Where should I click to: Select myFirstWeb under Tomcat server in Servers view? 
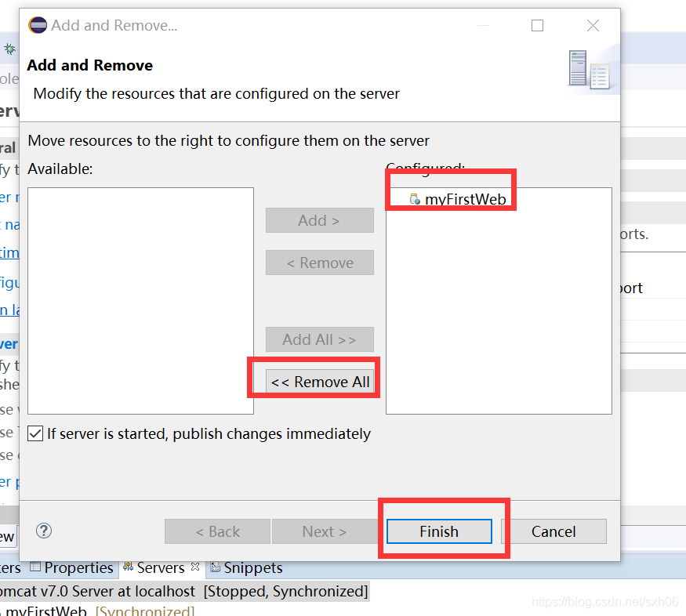pyautogui.click(x=99, y=611)
